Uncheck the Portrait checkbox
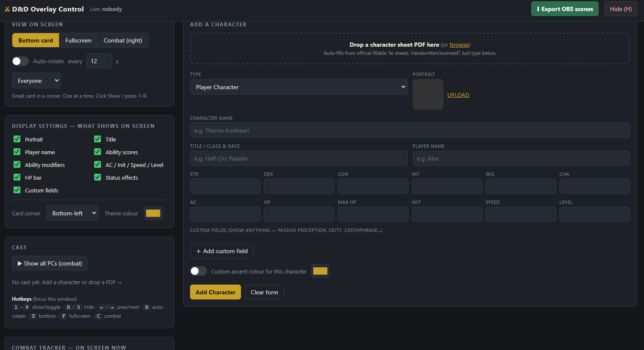644x350 pixels. point(17,139)
